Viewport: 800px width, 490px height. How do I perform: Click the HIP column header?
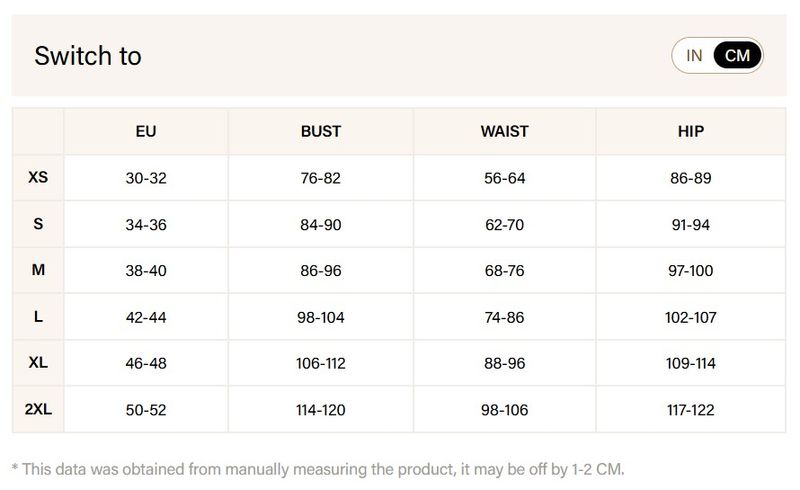tap(690, 131)
